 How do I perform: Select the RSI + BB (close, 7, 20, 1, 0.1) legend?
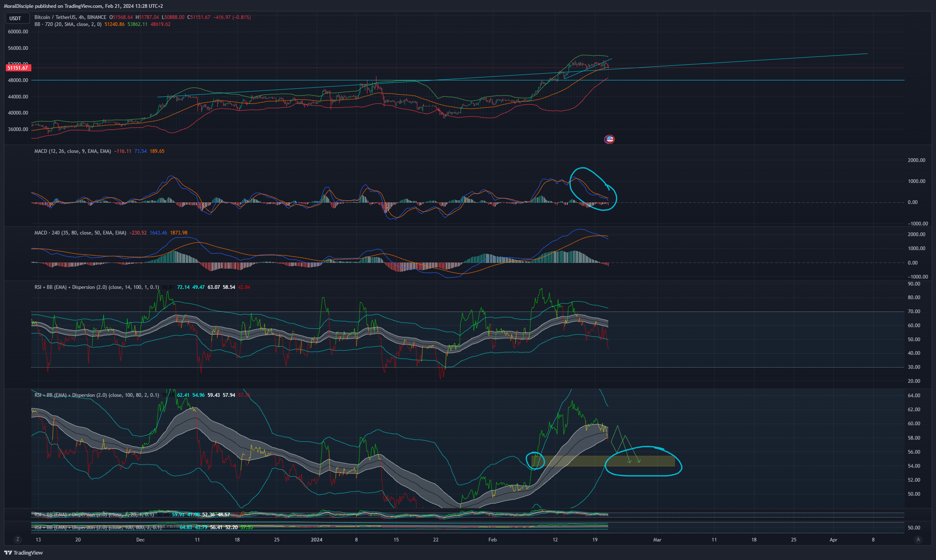pyautogui.click(x=94, y=515)
